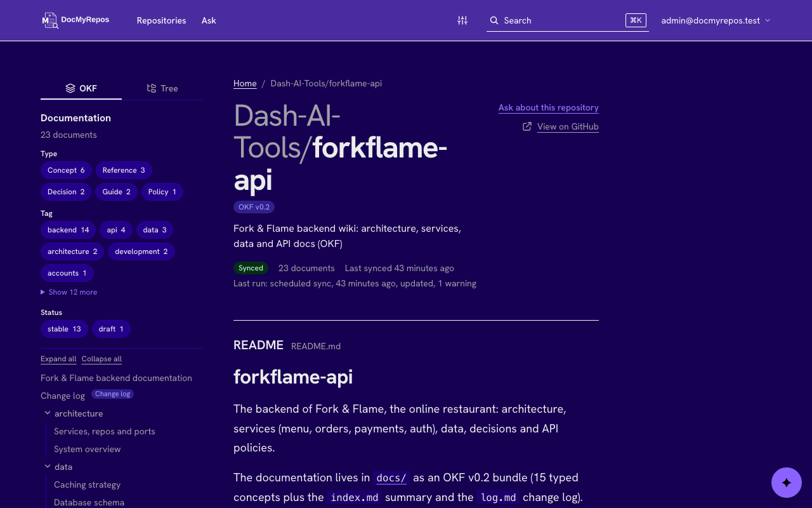Filter documents by stable status

pyautogui.click(x=64, y=329)
